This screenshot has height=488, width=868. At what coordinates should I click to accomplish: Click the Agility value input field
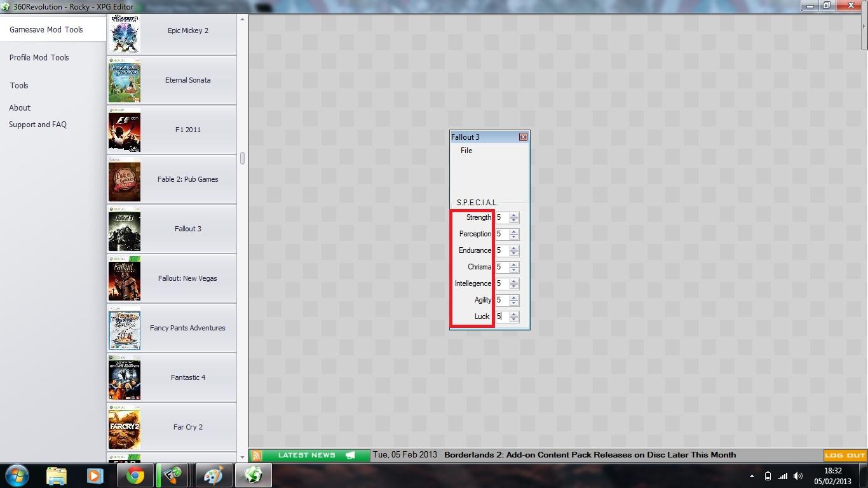(x=502, y=300)
